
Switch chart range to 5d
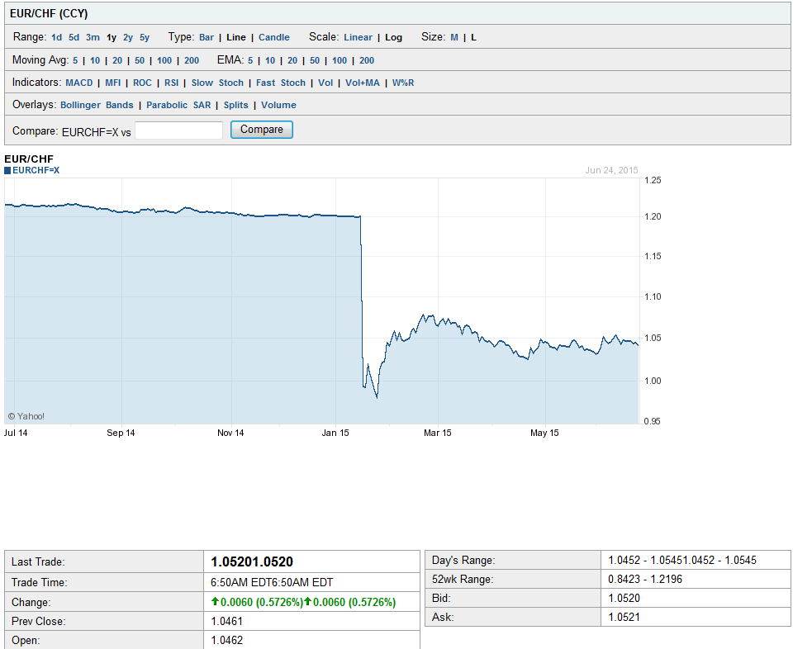[73, 37]
